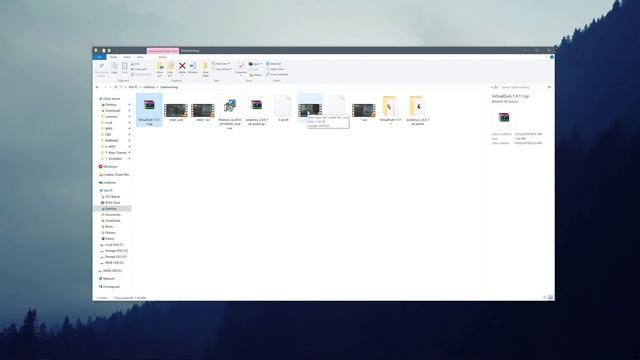Open Desktop under Quick access

[x=110, y=104]
